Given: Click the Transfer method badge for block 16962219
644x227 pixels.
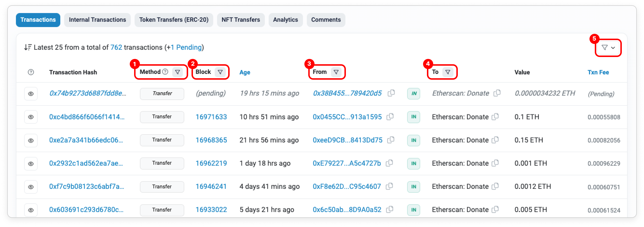Looking at the screenshot, I should pyautogui.click(x=162, y=163).
